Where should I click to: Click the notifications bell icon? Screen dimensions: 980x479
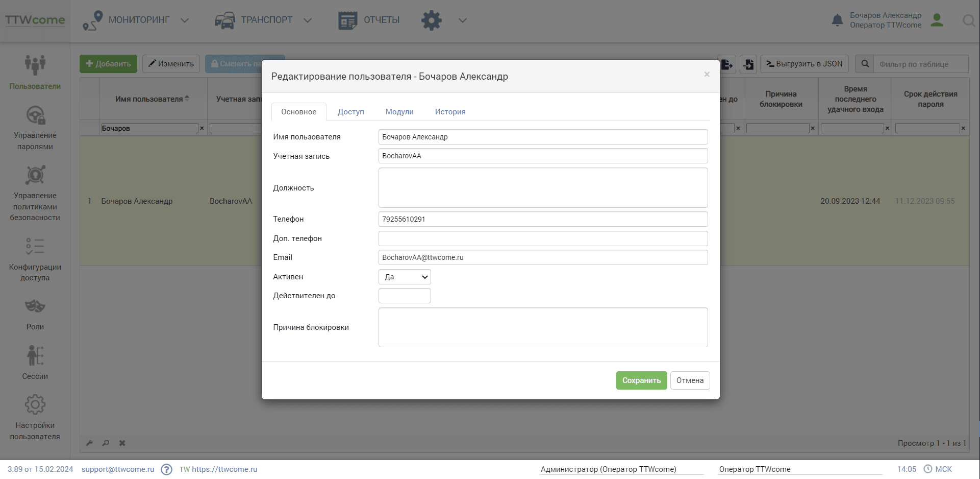pyautogui.click(x=837, y=20)
